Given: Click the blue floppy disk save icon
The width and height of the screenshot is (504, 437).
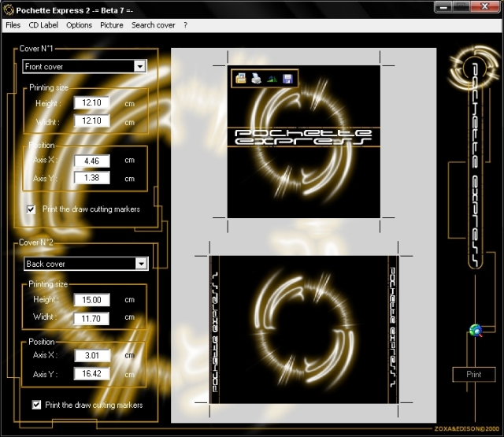Looking at the screenshot, I should pyautogui.click(x=287, y=79).
